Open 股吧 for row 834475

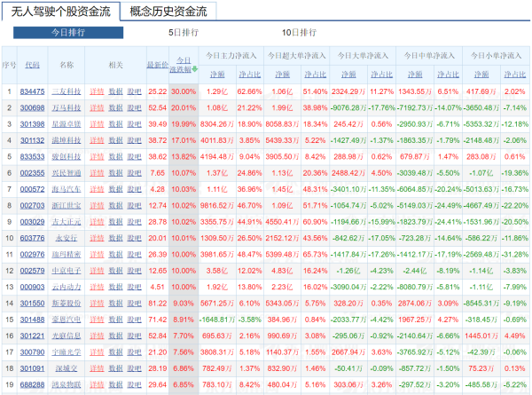pyautogui.click(x=135, y=91)
